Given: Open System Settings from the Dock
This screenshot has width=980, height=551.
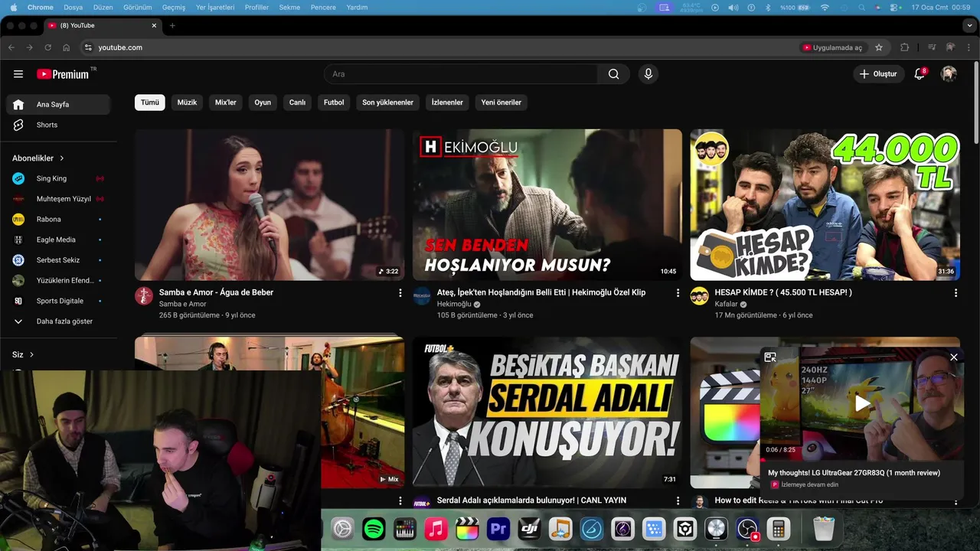Looking at the screenshot, I should coord(342,529).
